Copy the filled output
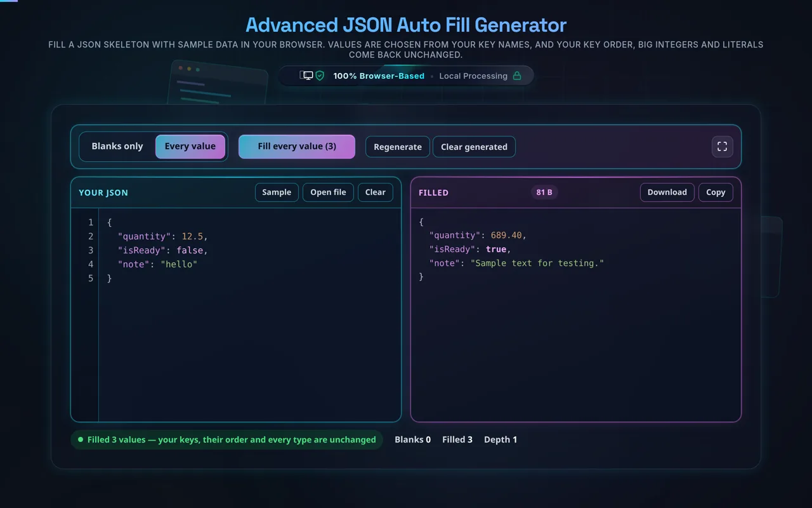812x508 pixels. [716, 192]
